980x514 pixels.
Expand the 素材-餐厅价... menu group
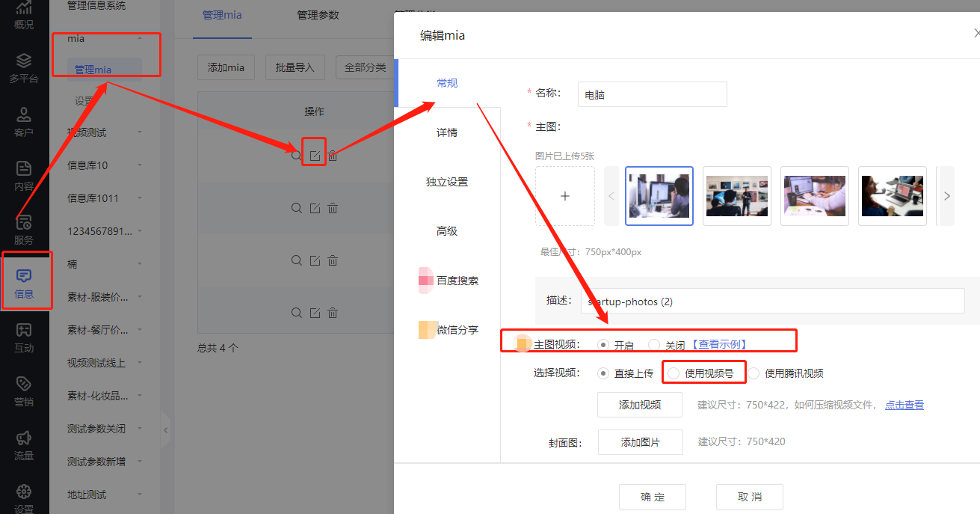[x=140, y=330]
